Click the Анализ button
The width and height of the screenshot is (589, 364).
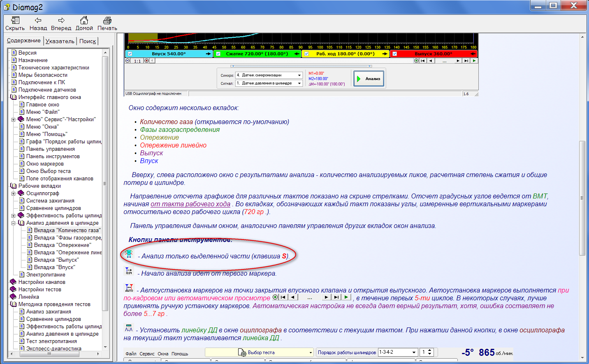[369, 78]
